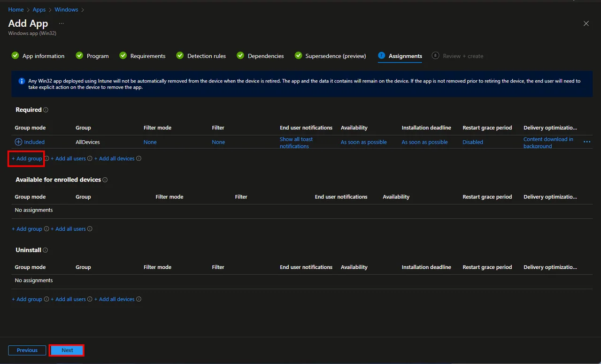Edit Installation deadline As soon as possible

[x=424, y=142]
